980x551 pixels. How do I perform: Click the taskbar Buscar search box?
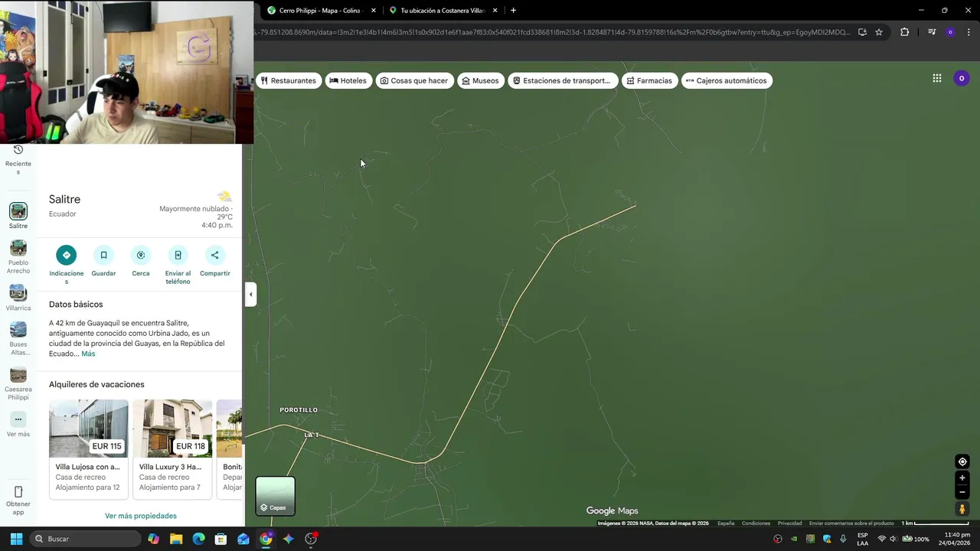tap(85, 539)
